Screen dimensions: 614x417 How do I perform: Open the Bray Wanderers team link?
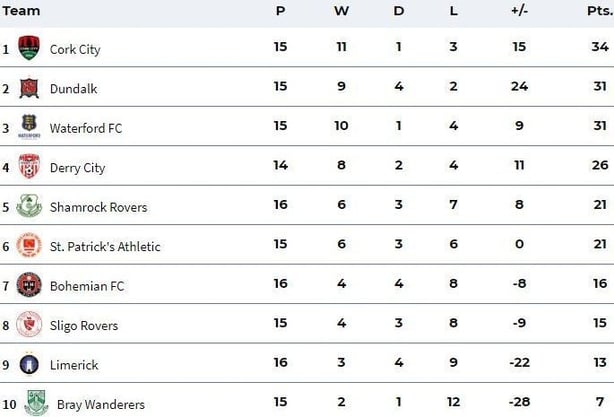100,404
